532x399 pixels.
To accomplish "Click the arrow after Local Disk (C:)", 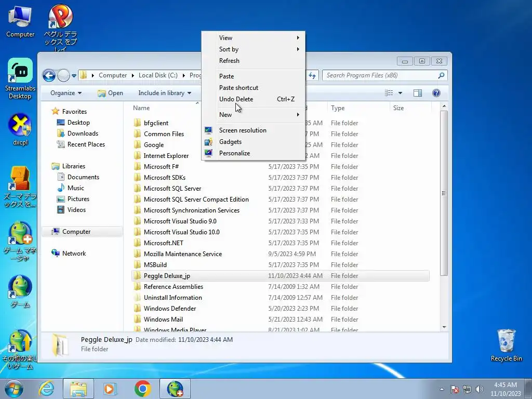I will [x=183, y=75].
